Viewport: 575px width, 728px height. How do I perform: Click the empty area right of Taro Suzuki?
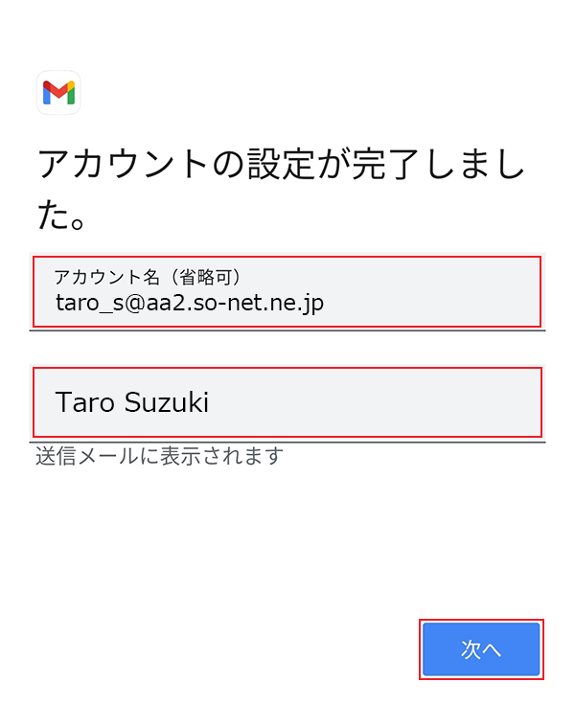tap(383, 402)
